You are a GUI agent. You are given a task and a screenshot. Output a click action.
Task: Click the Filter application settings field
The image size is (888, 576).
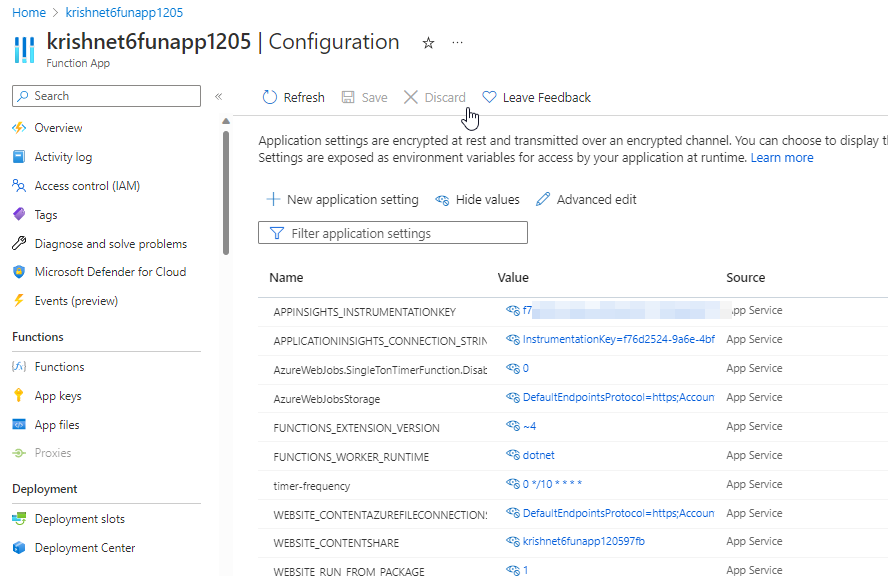[392, 233]
